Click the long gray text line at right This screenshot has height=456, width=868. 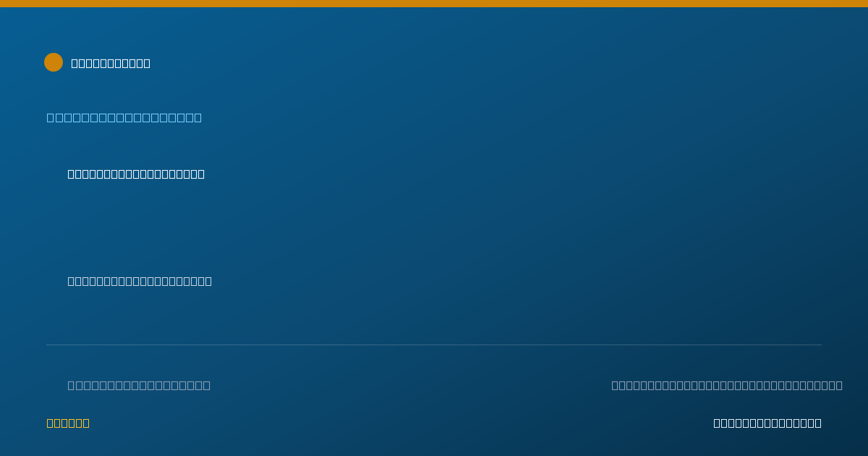[727, 385]
